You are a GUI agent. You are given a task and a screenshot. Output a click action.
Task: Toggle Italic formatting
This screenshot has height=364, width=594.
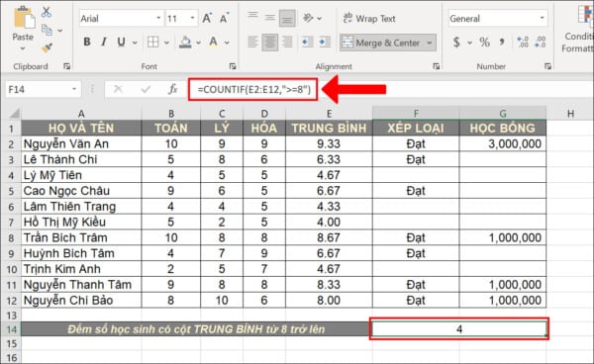point(104,42)
